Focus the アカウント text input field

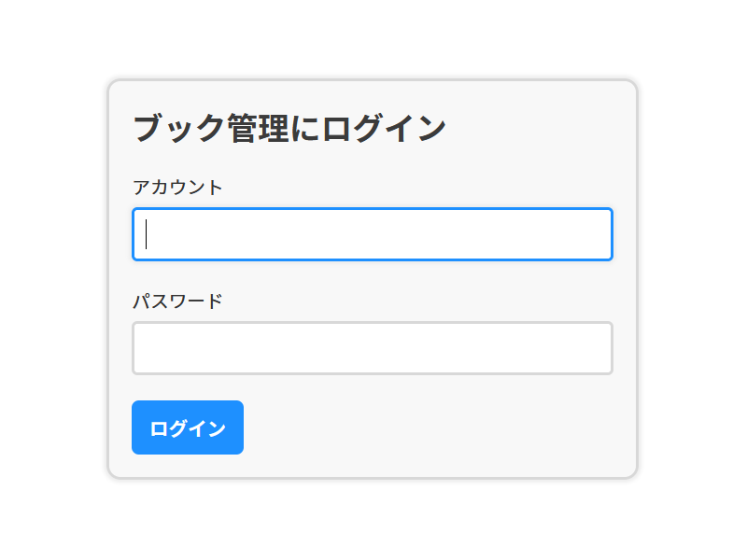point(372,234)
